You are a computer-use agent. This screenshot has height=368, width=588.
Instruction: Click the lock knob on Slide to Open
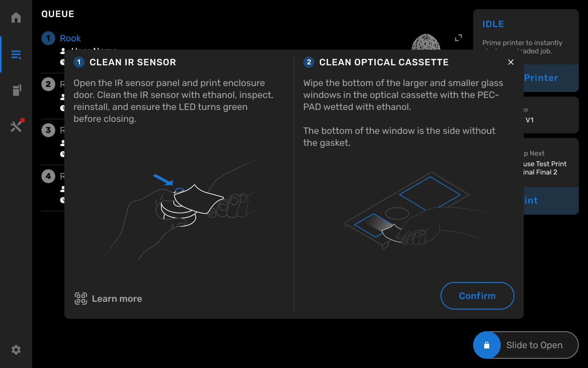[x=487, y=345]
